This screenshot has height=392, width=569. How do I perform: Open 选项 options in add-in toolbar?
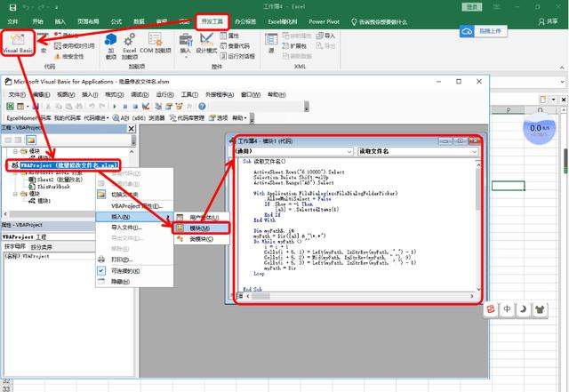pyautogui.click(x=219, y=118)
